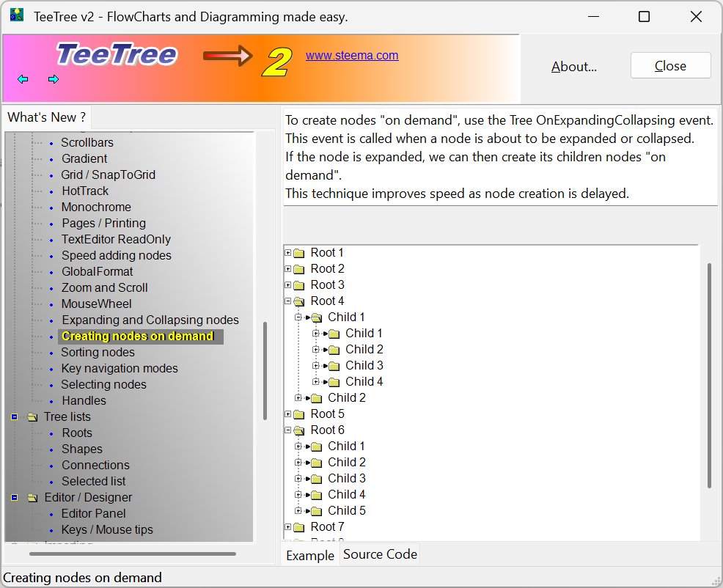Click the Root 1 folder icon
This screenshot has width=723, height=588.
tap(299, 253)
